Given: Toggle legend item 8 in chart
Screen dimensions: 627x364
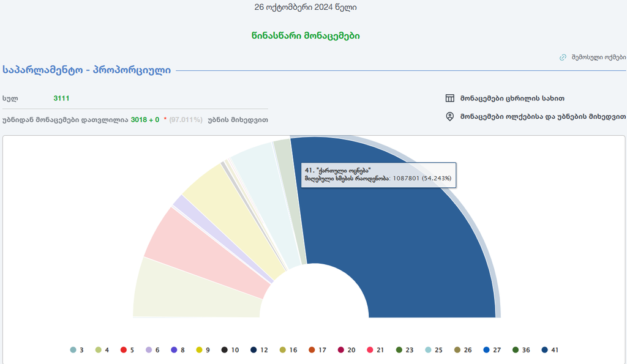Looking at the screenshot, I should click(x=178, y=350).
